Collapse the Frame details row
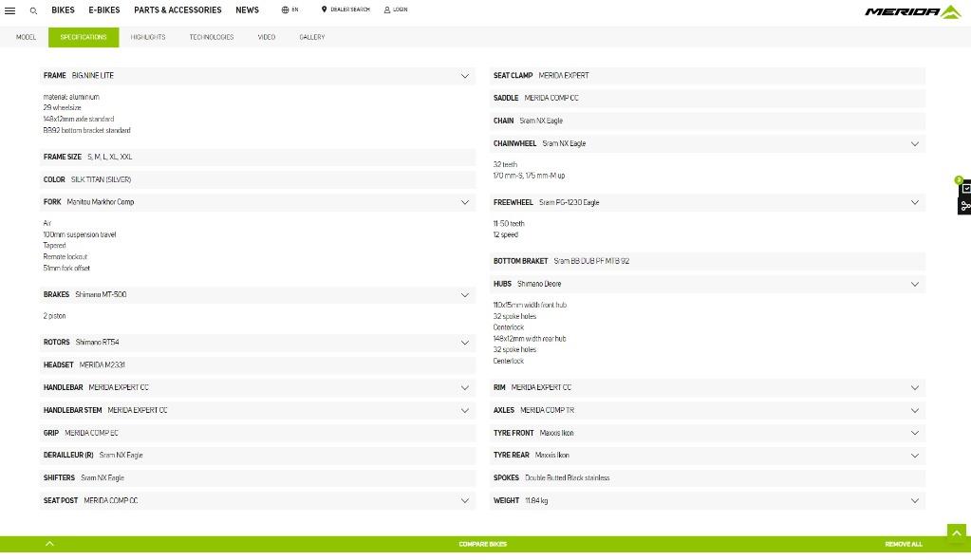The height and width of the screenshot is (560, 971). click(257, 76)
